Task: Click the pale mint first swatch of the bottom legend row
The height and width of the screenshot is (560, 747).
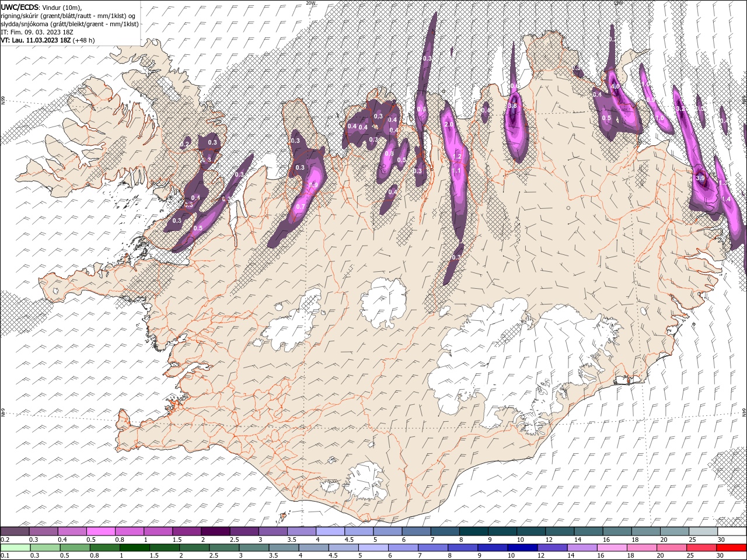Action: pos(15,548)
